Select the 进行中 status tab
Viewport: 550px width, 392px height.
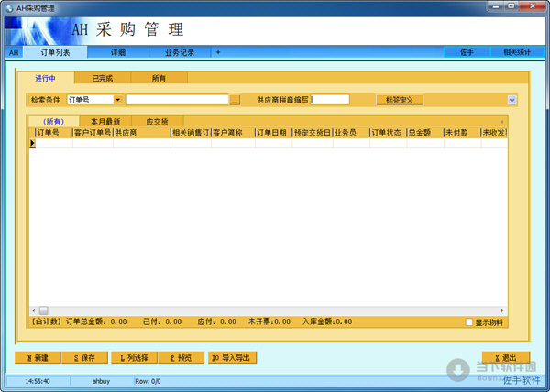(46, 78)
